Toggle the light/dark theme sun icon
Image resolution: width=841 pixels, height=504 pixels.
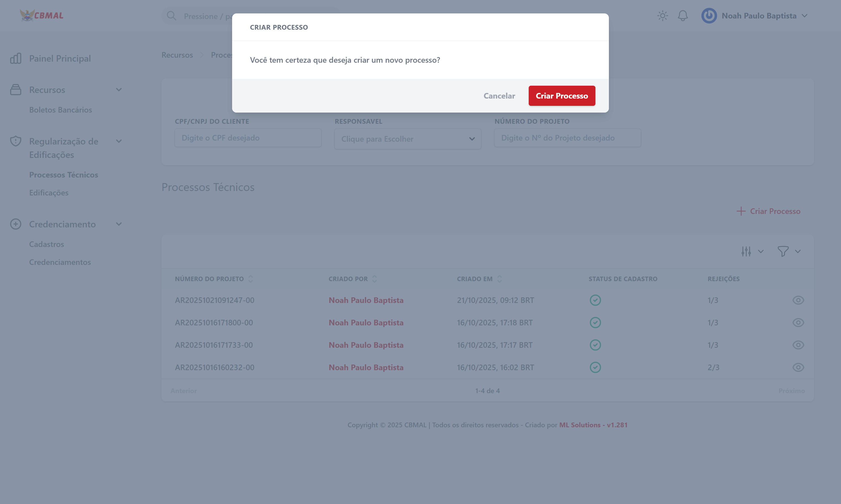tap(662, 16)
